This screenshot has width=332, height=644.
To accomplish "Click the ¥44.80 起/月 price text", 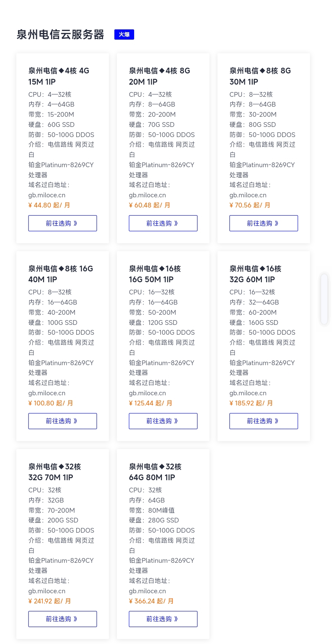I will tap(49, 205).
